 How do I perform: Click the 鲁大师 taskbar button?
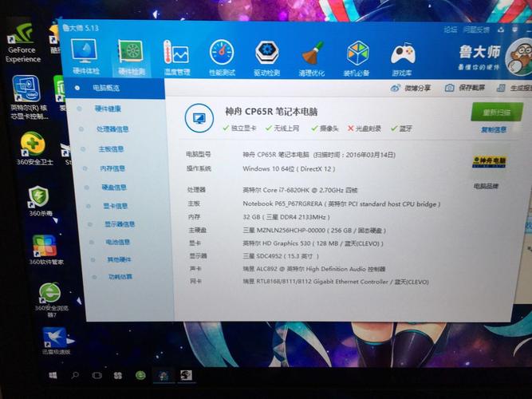164,375
